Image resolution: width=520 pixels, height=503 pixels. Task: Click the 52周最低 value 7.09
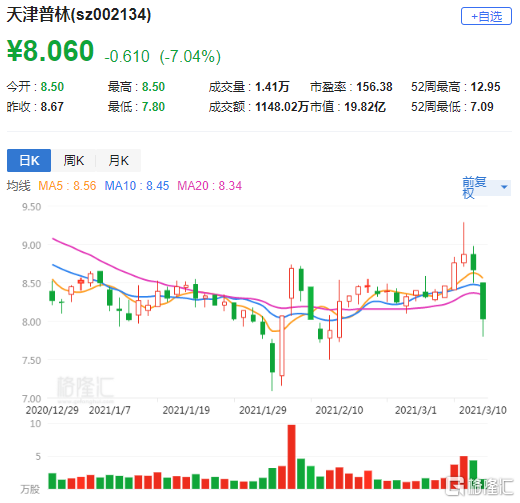tap(482, 107)
